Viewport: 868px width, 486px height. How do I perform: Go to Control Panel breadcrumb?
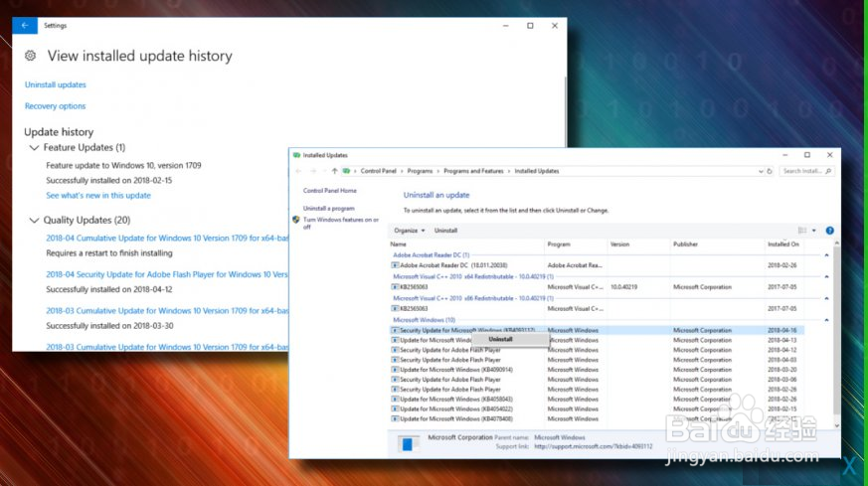(378, 171)
